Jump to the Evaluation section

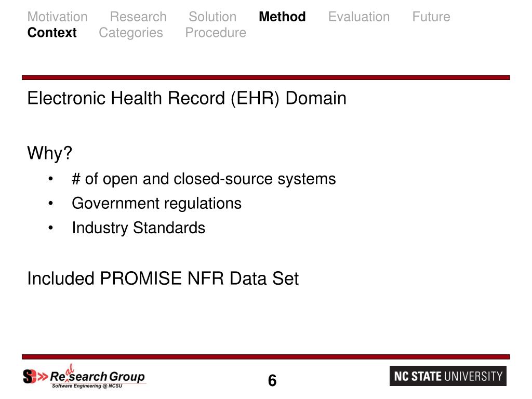358,17
